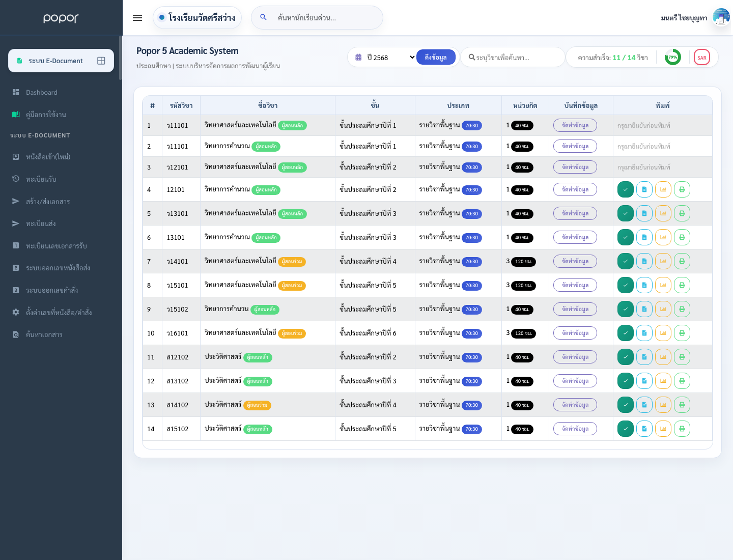The image size is (733, 560).
Task: Click printer icon for row 4 course 12101
Action: (682, 189)
